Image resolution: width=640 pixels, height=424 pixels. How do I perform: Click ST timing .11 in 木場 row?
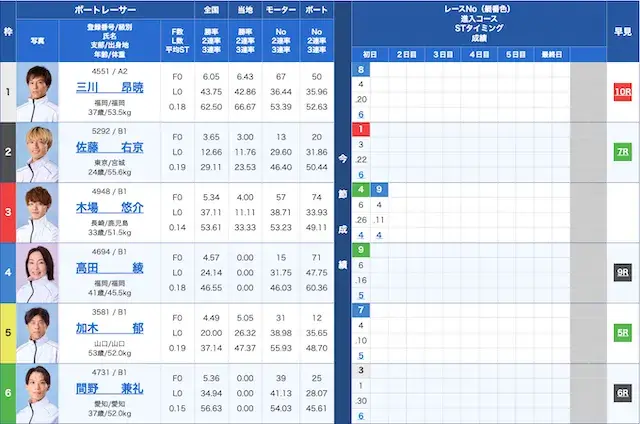click(x=379, y=220)
